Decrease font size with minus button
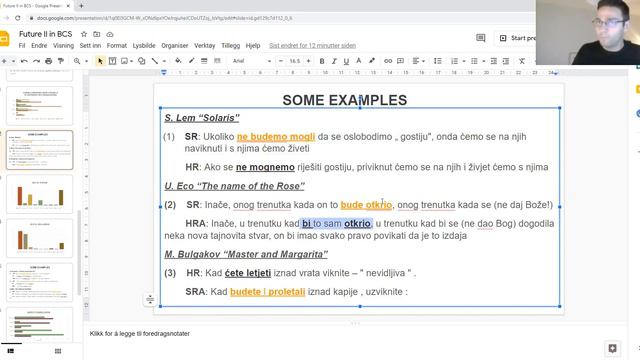This screenshot has height=360, width=640. point(281,61)
